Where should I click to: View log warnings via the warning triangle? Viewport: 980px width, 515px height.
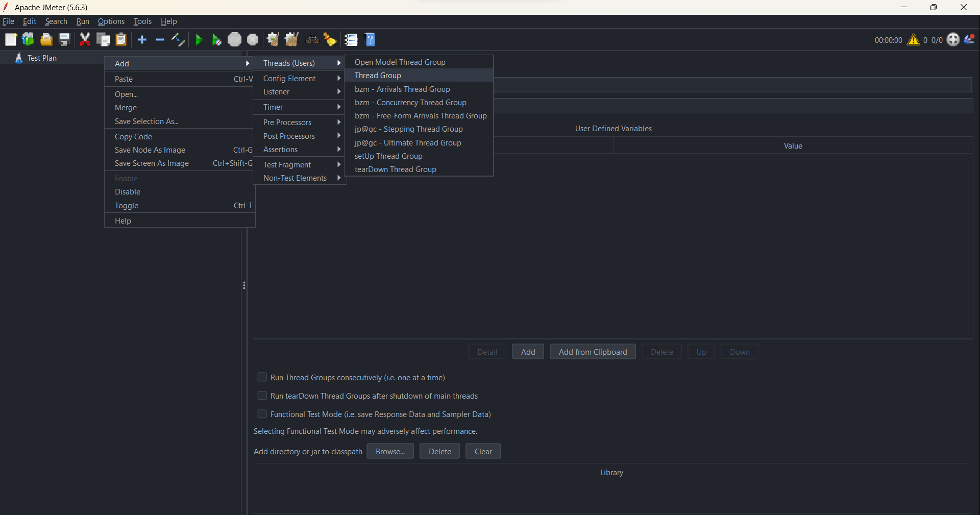[914, 40]
